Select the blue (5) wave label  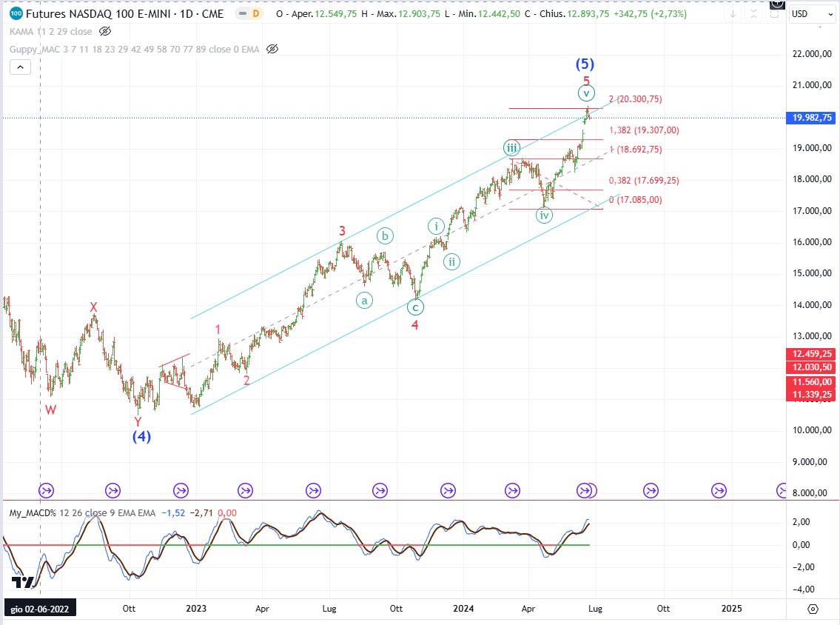[x=585, y=64]
